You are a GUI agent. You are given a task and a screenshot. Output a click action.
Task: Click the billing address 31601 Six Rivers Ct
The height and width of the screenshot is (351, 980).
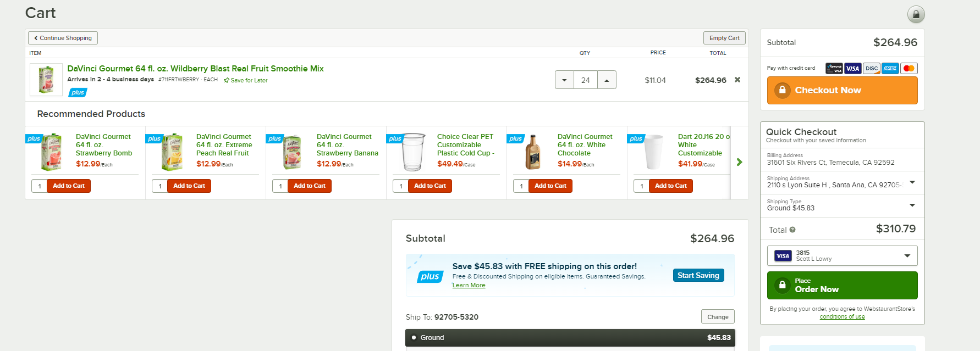tap(830, 163)
